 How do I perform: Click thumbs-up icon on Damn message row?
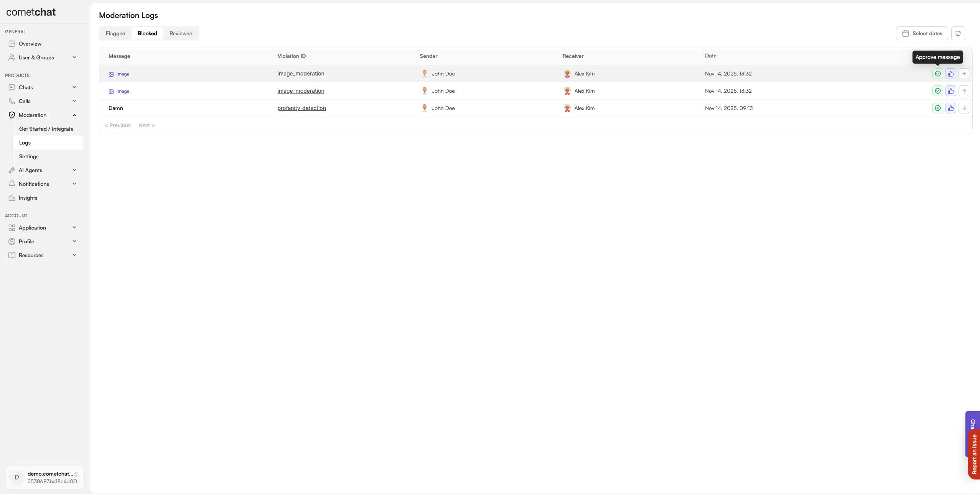tap(950, 108)
